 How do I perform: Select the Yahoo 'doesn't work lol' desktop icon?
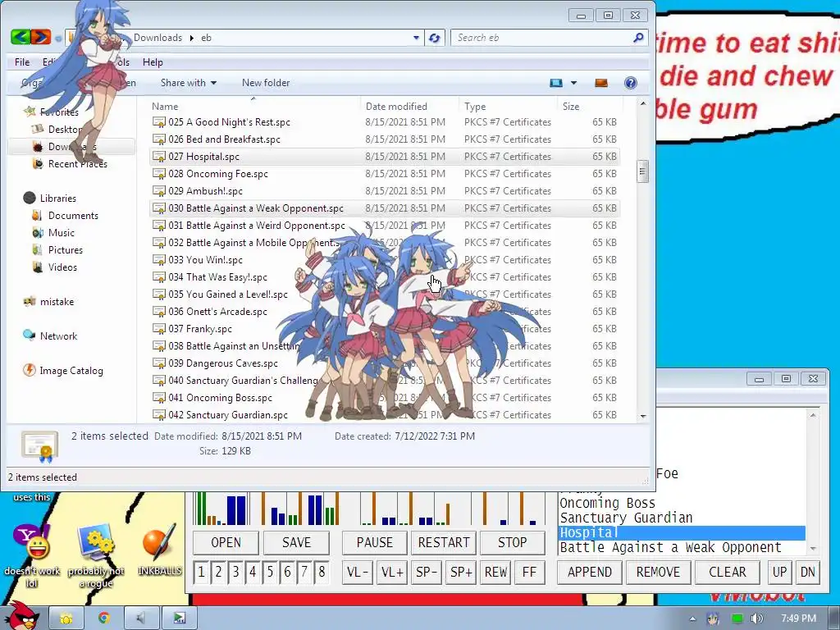point(32,555)
